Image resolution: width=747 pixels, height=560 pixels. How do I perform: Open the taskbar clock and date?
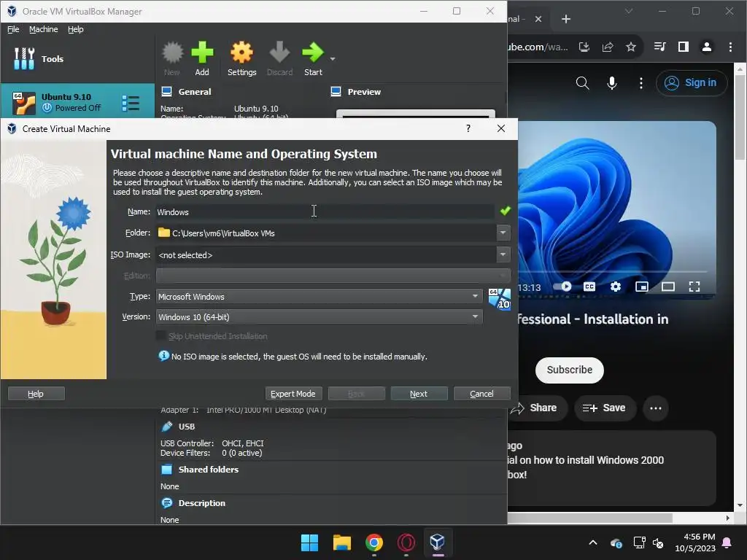click(695, 542)
